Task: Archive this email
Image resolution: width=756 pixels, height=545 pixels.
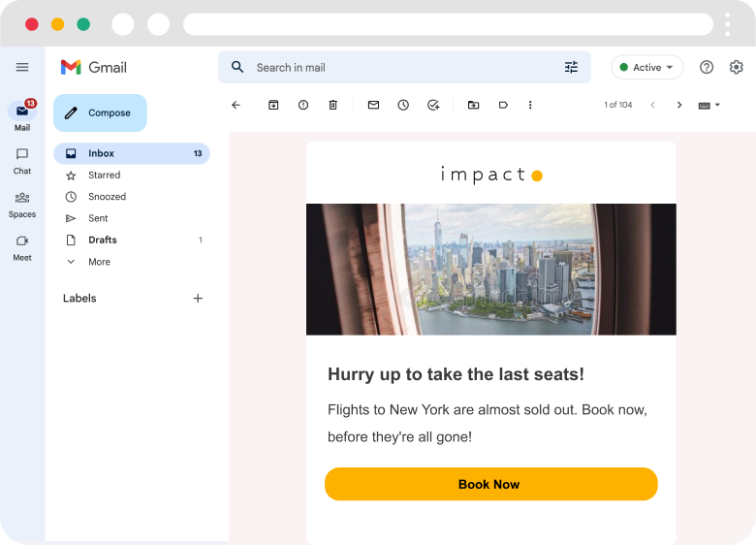Action: coord(273,105)
